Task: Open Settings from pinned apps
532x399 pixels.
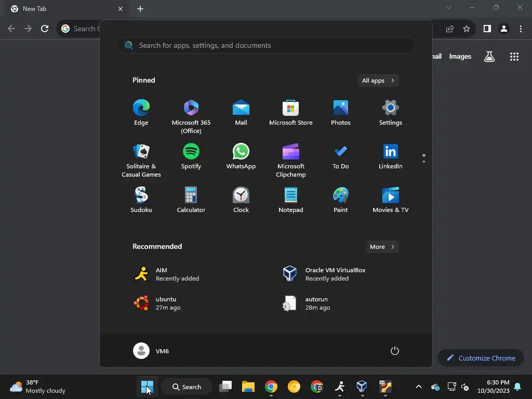Action: click(391, 113)
